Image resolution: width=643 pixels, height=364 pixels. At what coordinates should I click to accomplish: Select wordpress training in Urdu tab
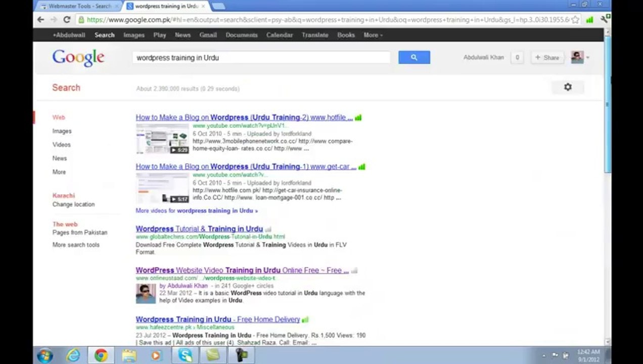(166, 6)
